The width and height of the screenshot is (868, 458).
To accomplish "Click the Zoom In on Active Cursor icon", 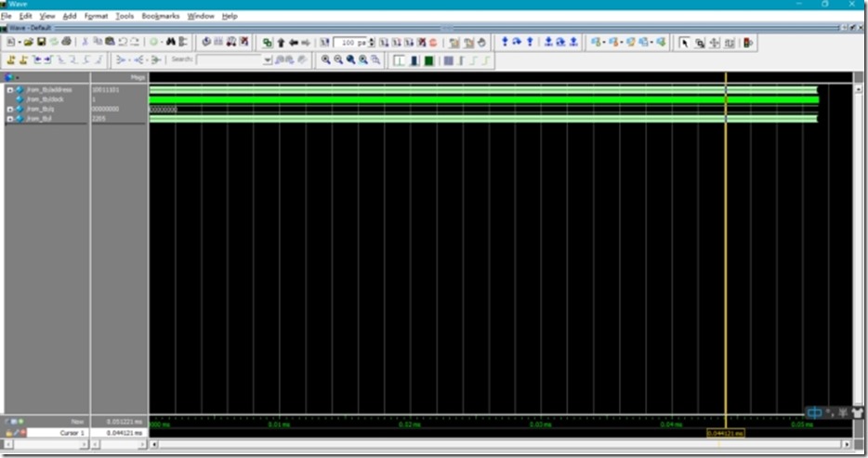I will [x=363, y=59].
